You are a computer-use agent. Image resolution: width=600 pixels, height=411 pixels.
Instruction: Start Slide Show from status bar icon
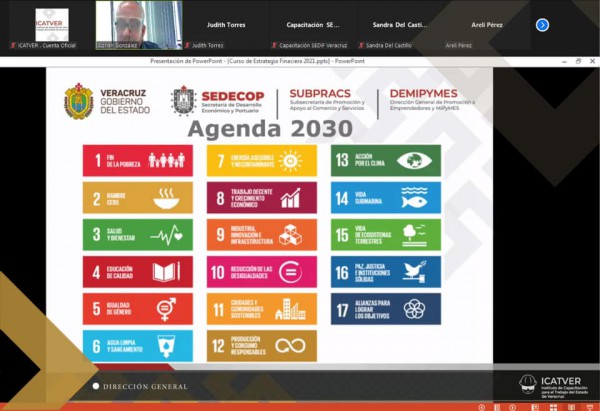tap(590, 407)
